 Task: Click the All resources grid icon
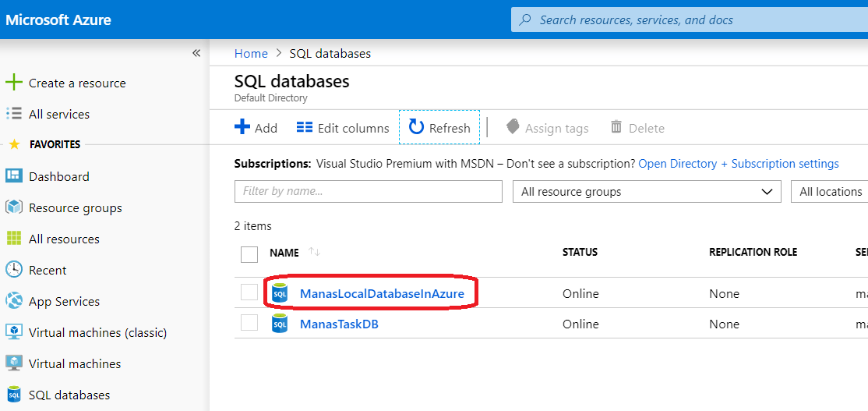click(14, 239)
